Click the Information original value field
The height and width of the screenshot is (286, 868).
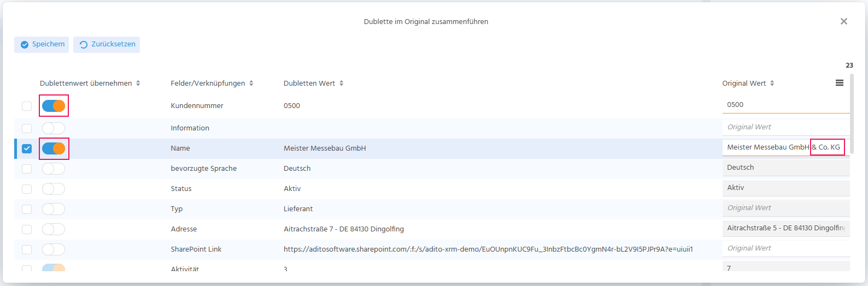786,127
